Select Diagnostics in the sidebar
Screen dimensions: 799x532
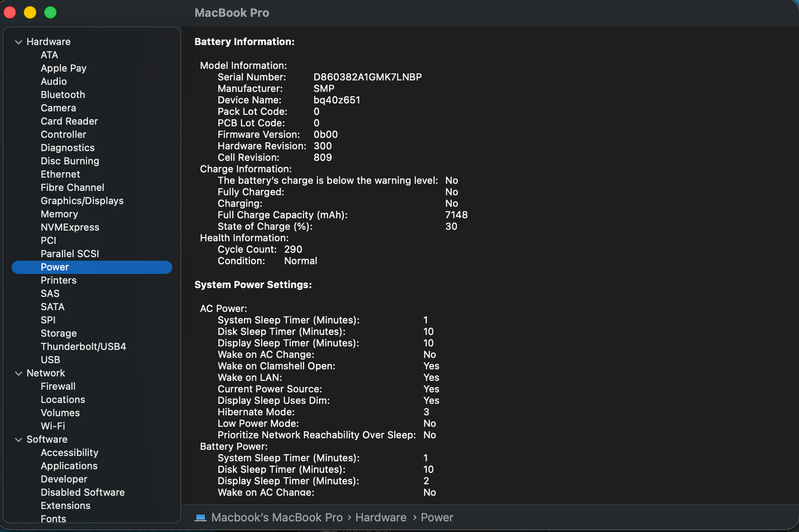coord(67,148)
